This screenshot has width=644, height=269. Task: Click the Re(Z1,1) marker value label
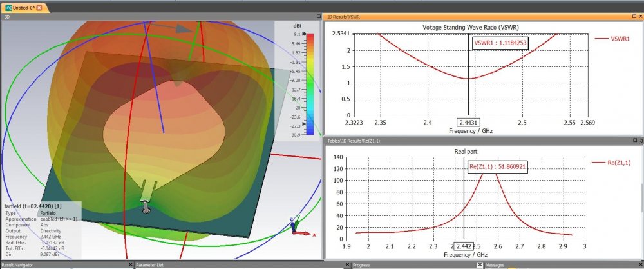click(x=498, y=166)
